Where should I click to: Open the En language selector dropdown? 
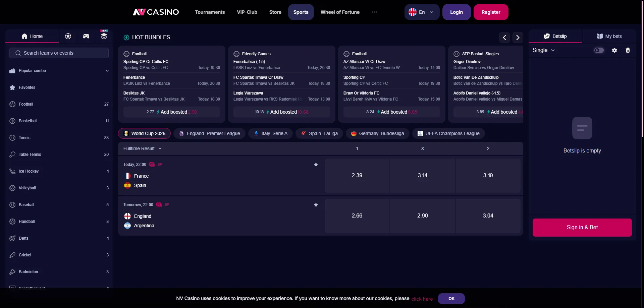[422, 12]
